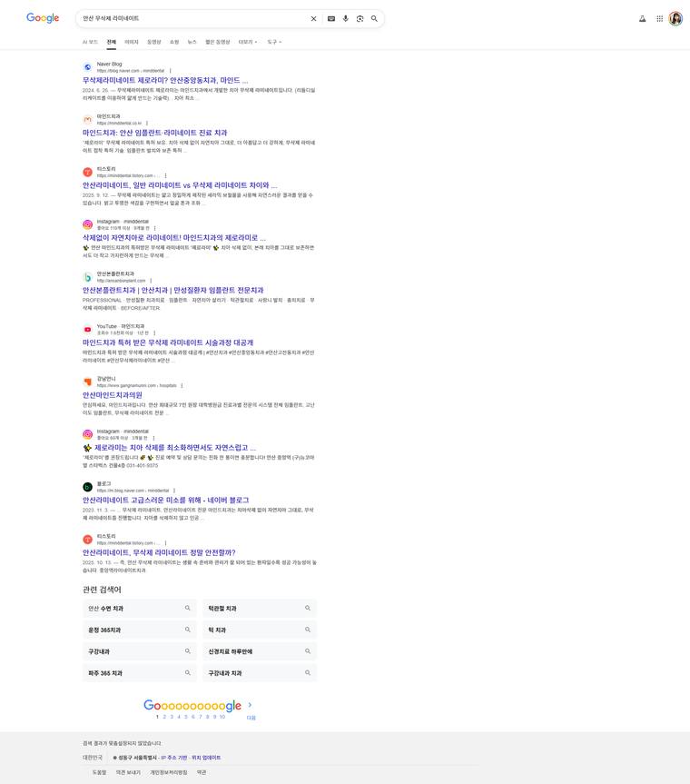Switch to 동영상 tab

coord(154,42)
